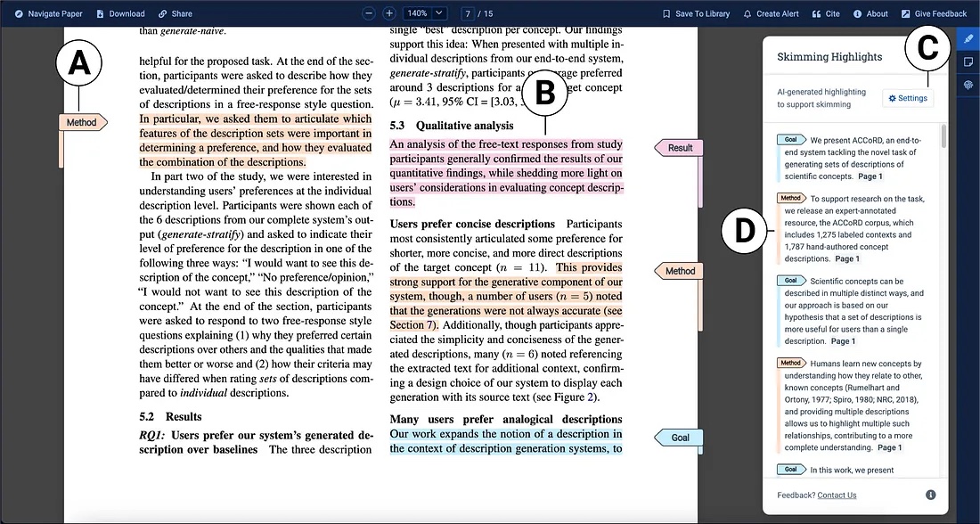Select the highlighter icon in right sidebar

coord(968,39)
